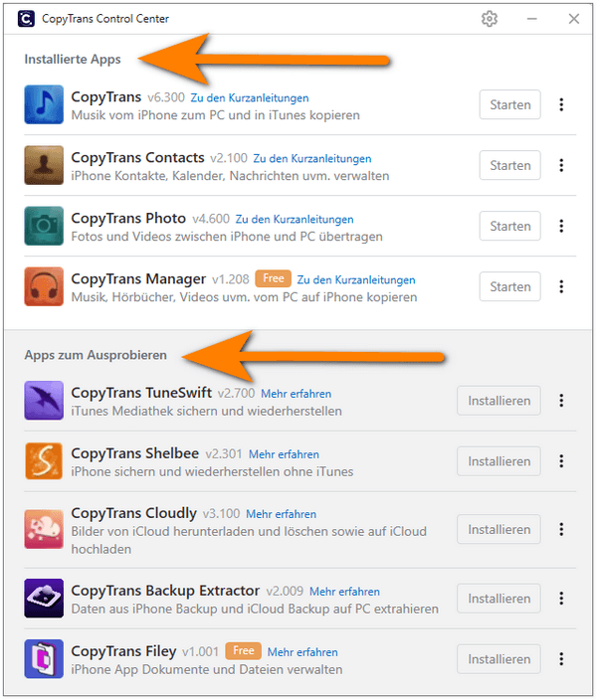Minimize the CopyTrans Control Center window

(x=531, y=19)
